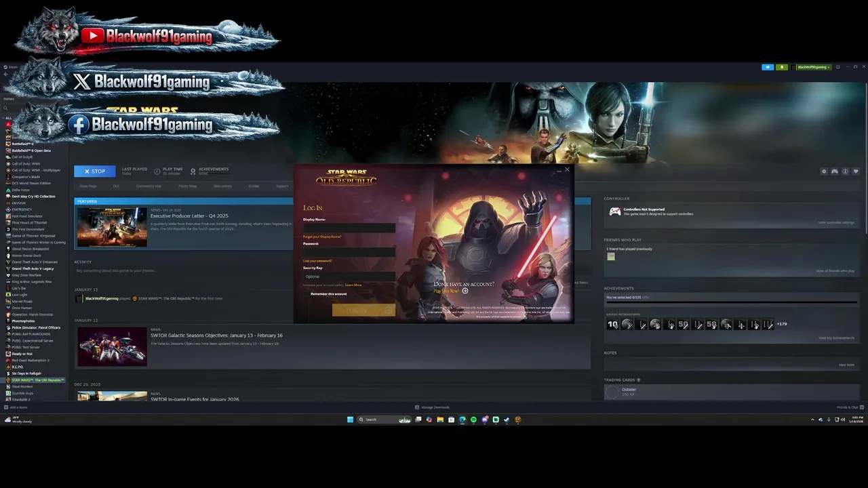Switch to the DLC tab

point(116,186)
